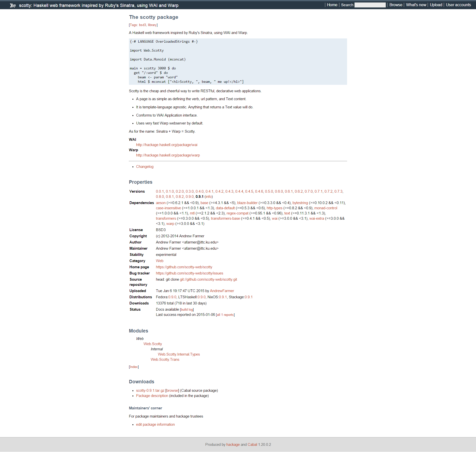Open What's new page
The height and width of the screenshot is (452, 476).
click(x=416, y=5)
